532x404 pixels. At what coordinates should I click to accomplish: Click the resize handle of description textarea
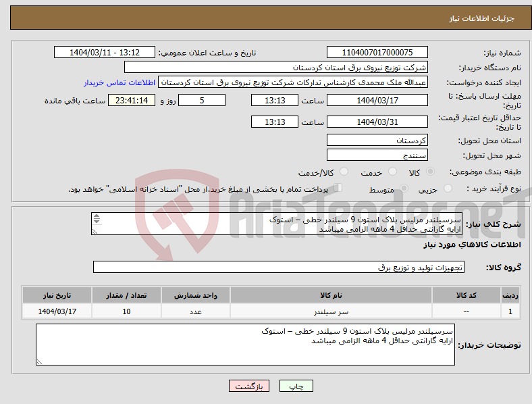[x=95, y=232]
